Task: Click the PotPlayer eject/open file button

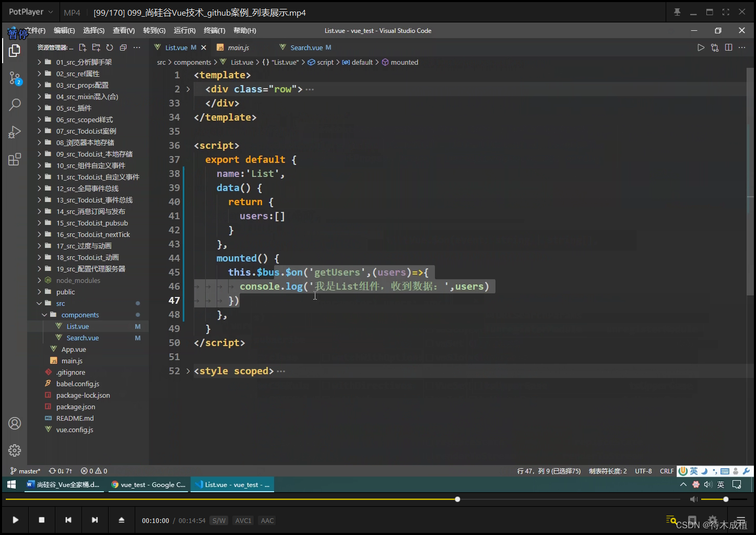Action: [x=121, y=520]
